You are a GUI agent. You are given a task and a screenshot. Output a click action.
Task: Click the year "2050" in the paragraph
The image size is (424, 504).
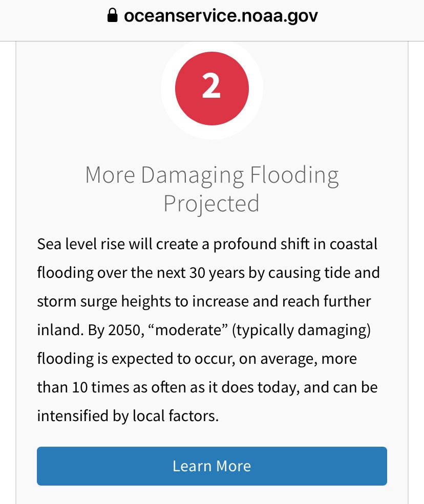tap(123, 330)
